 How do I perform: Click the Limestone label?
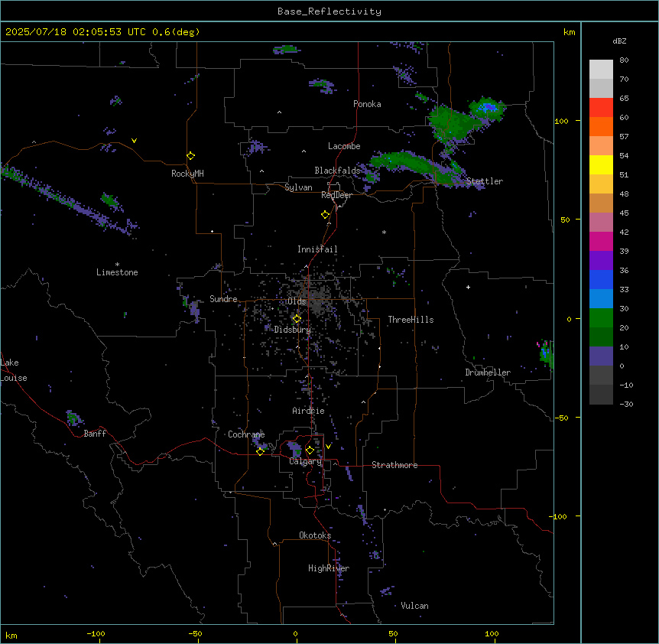pyautogui.click(x=117, y=272)
